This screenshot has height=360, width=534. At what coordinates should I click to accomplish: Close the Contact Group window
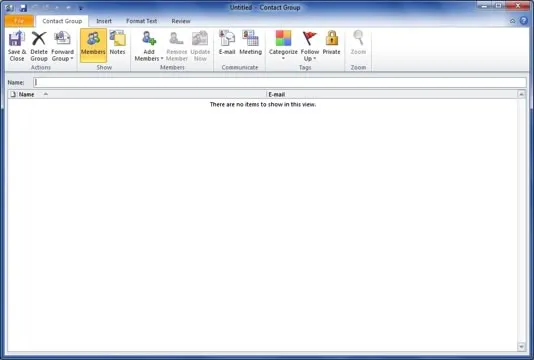tap(518, 5)
